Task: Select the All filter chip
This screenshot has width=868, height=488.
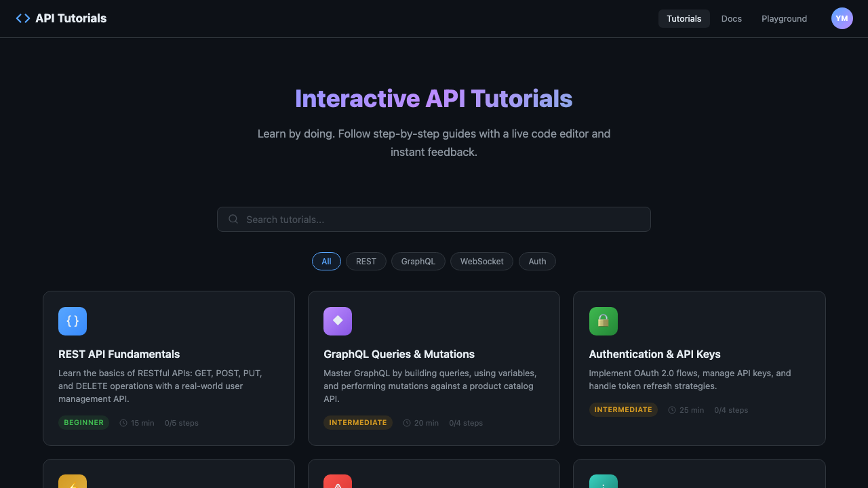Action: point(326,261)
